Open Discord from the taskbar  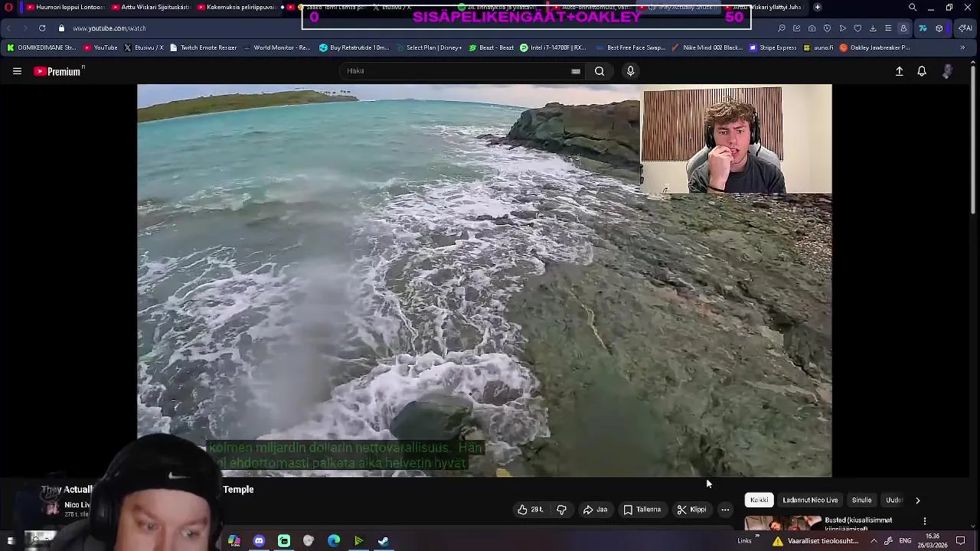(x=259, y=541)
